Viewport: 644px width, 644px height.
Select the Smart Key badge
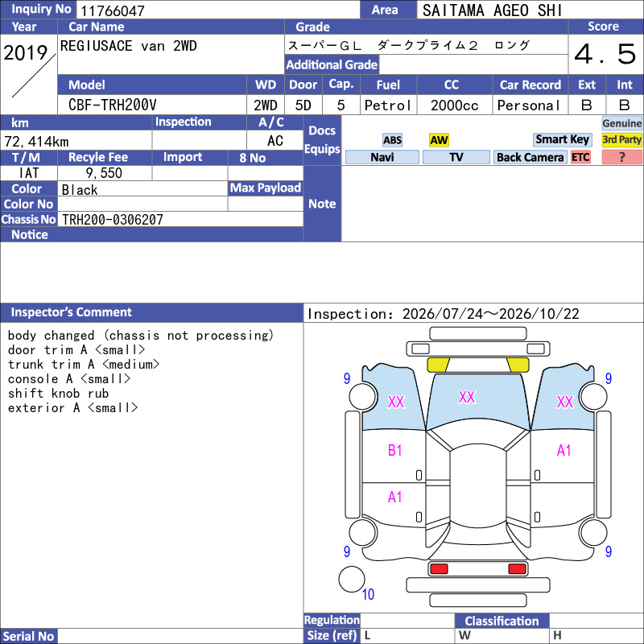tap(562, 139)
